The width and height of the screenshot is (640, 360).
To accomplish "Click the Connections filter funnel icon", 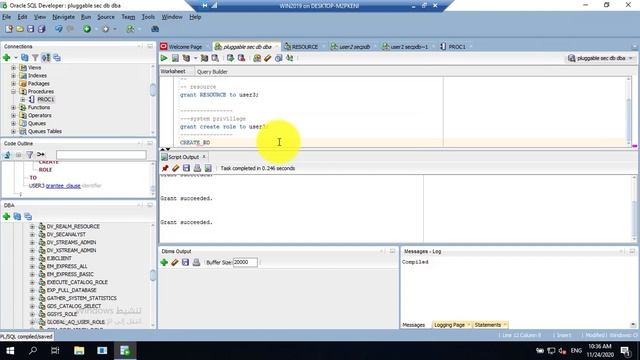I will coord(35,58).
